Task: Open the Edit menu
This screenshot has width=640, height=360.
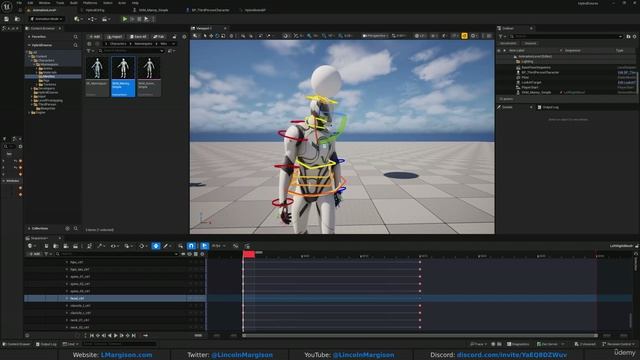Action: (30, 3)
